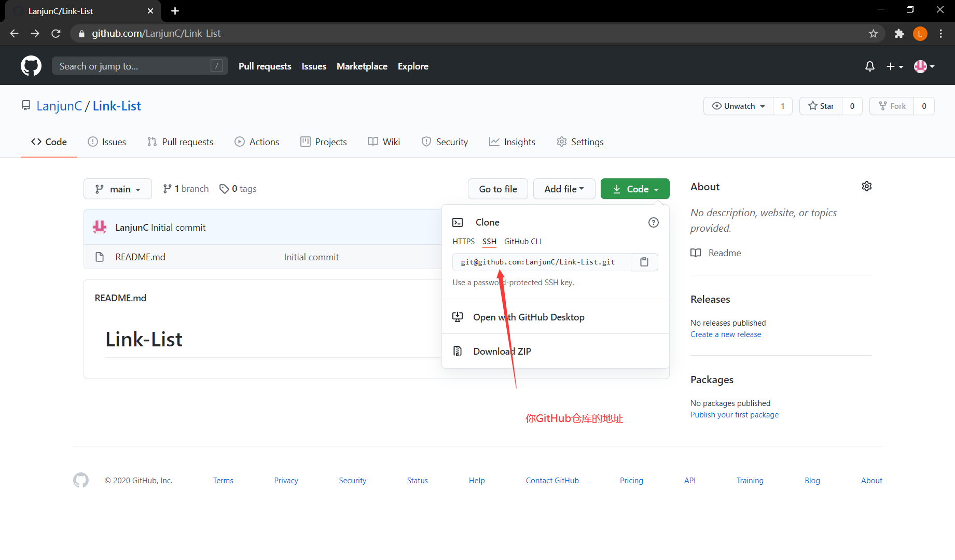The image size is (955, 560).
Task: Open Pull requests in top navigation
Action: (265, 66)
